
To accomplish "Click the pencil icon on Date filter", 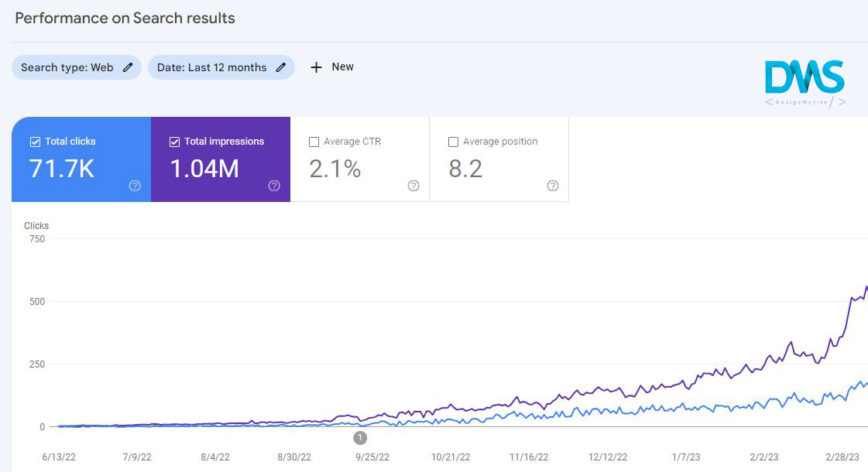I will coord(281,67).
